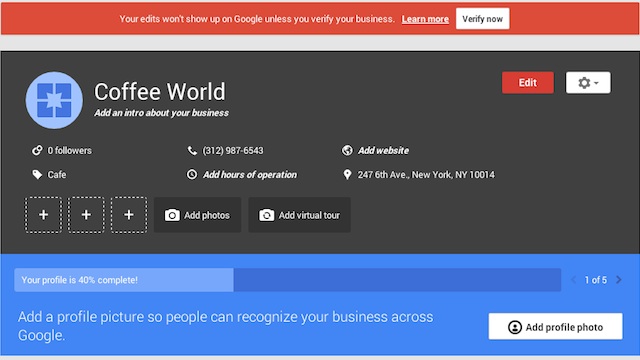Add an intro about your business
Image resolution: width=640 pixels, height=360 pixels.
coord(161,113)
